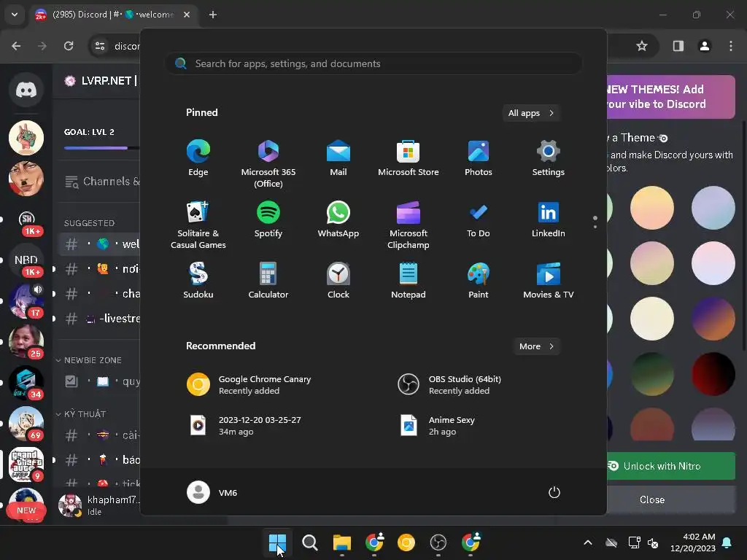The width and height of the screenshot is (747, 560).
Task: Open Microsoft Clipchamp
Action: [409, 225]
